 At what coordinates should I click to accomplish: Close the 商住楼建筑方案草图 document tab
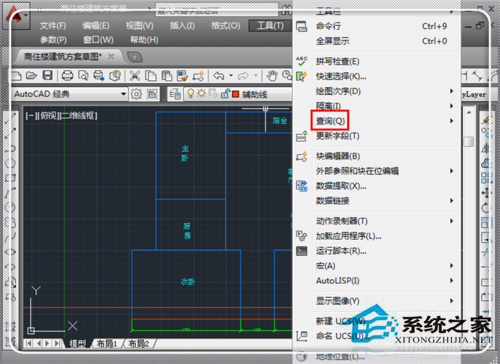pyautogui.click(x=111, y=56)
